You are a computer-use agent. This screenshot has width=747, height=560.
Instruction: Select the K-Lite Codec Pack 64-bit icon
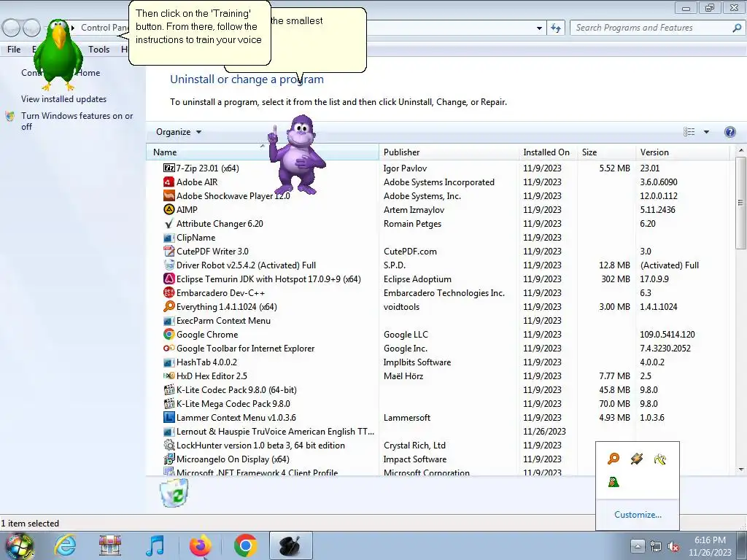169,389
